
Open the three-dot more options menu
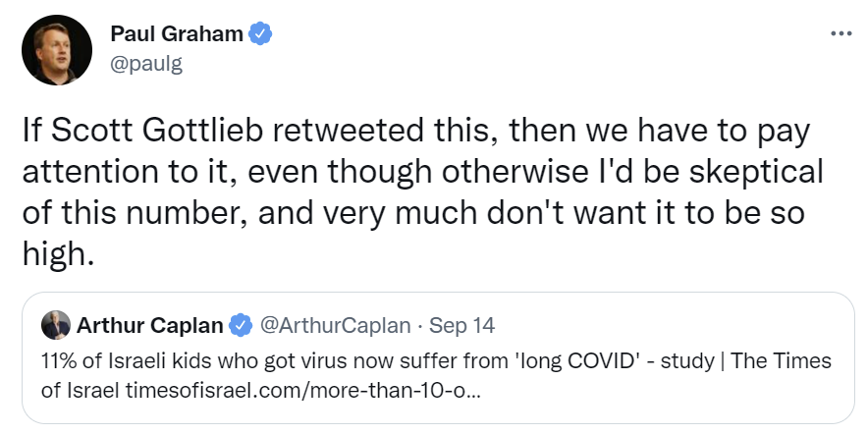[x=841, y=33]
